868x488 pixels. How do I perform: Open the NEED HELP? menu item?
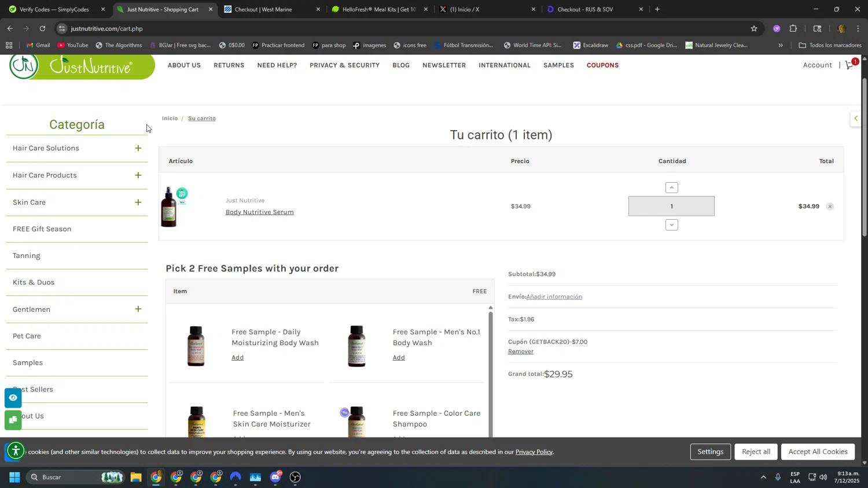point(277,65)
